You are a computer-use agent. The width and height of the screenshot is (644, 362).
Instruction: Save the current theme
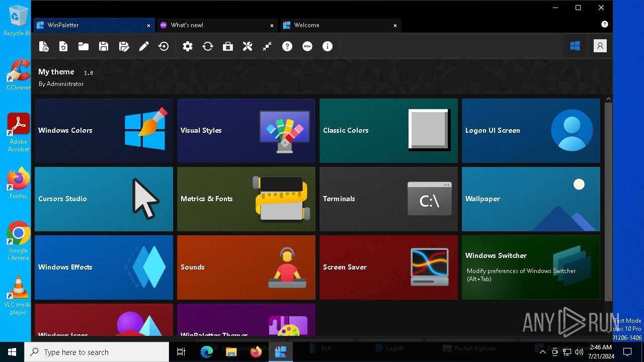point(104,46)
